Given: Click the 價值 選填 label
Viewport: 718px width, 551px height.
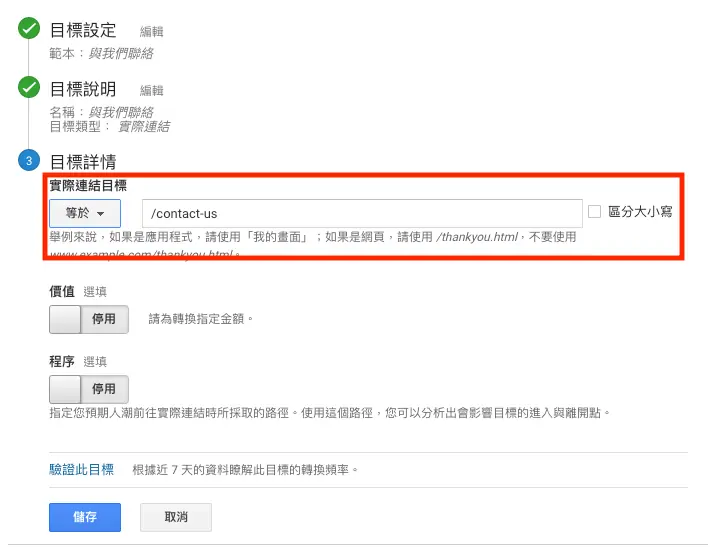Looking at the screenshot, I should (78, 291).
